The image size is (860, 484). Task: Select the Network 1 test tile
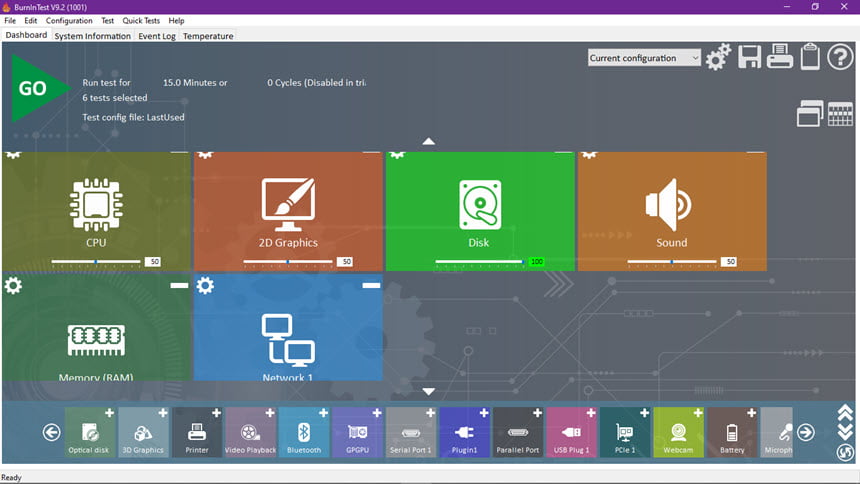[x=288, y=328]
